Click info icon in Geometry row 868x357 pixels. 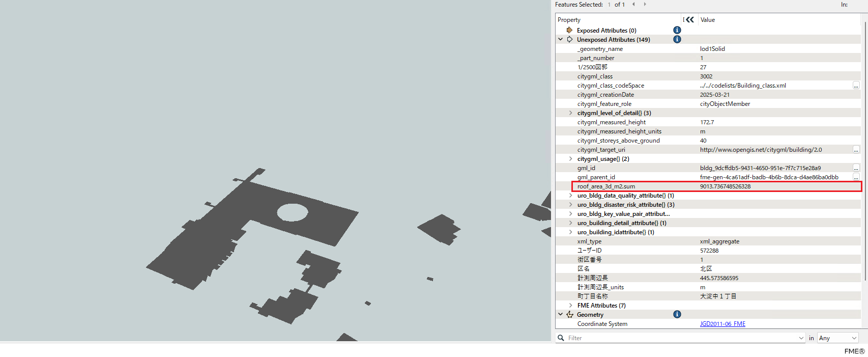(x=677, y=315)
